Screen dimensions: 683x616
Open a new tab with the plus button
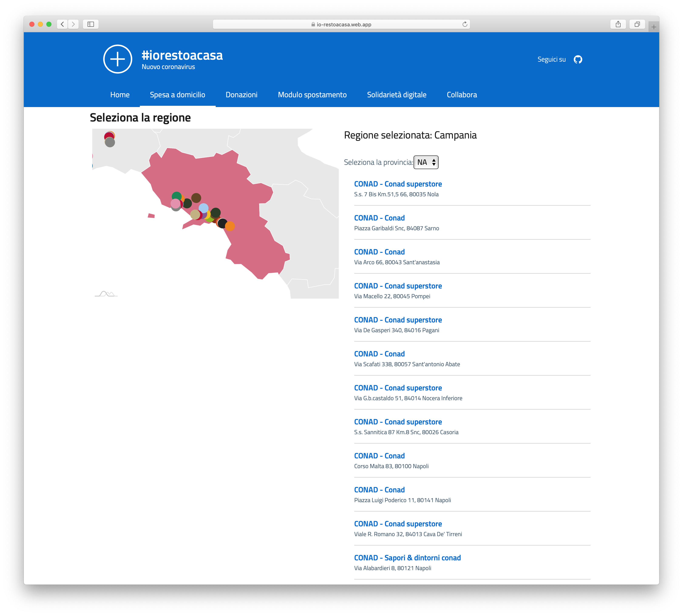coord(653,27)
